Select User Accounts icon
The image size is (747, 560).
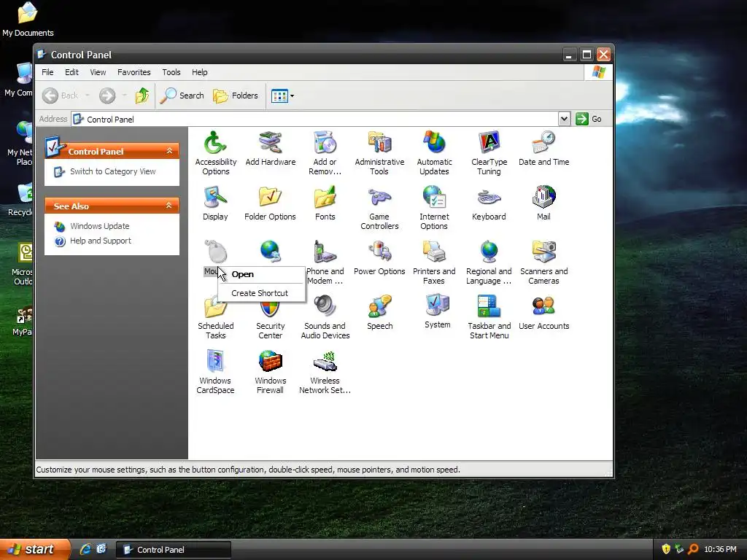(x=543, y=312)
